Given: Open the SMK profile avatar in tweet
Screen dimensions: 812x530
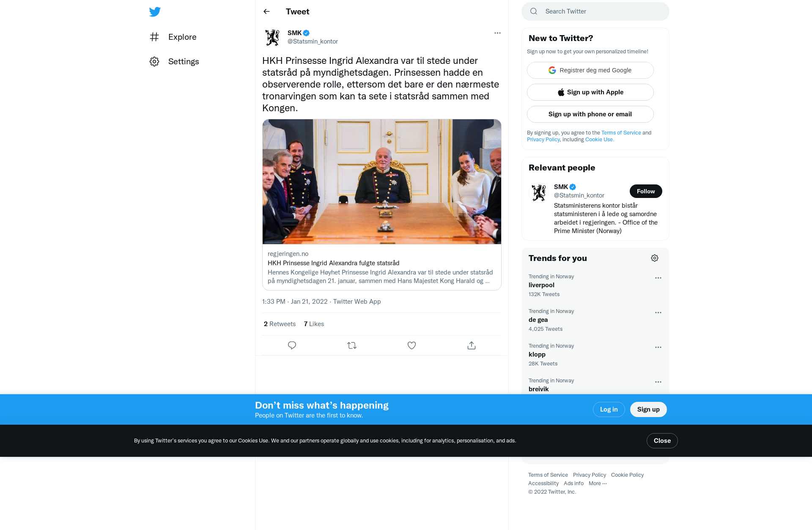Looking at the screenshot, I should pos(272,37).
